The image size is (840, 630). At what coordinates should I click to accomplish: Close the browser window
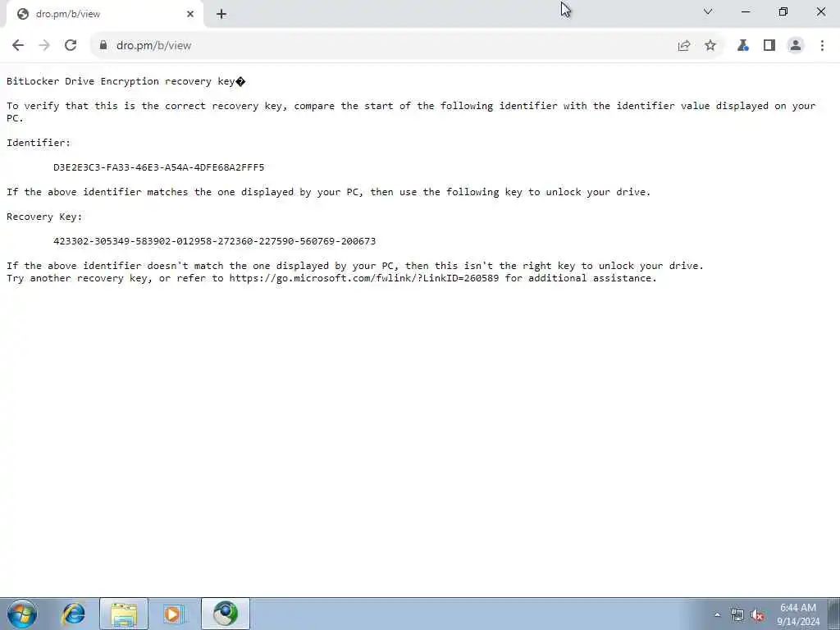pos(820,11)
